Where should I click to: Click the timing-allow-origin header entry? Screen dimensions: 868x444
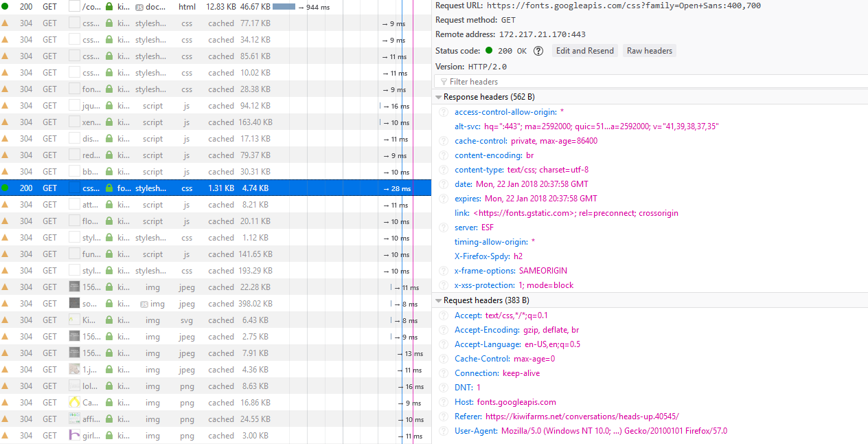tap(494, 242)
